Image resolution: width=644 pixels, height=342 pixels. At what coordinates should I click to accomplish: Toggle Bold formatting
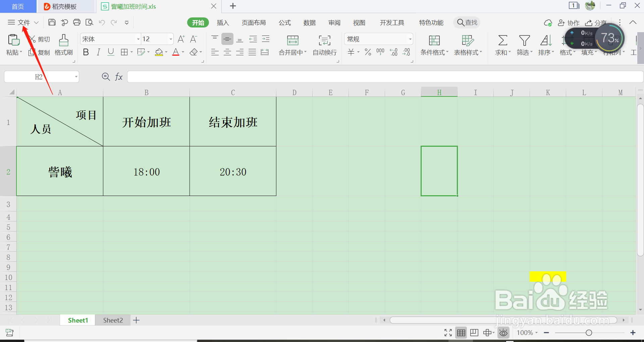86,52
